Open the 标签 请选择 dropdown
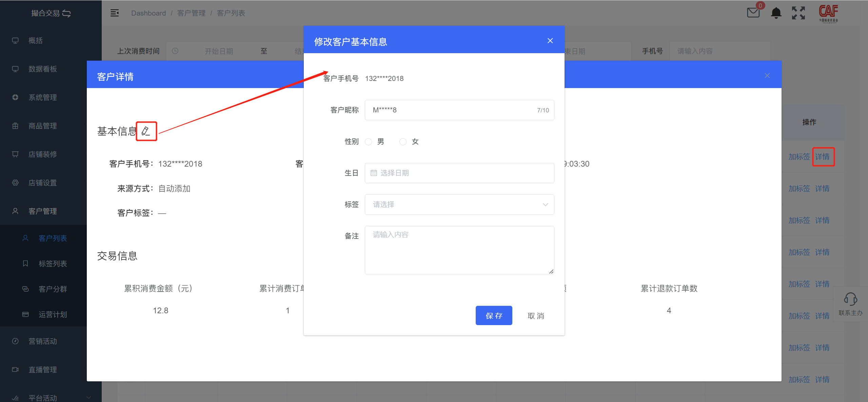Image resolution: width=868 pixels, height=402 pixels. [x=459, y=205]
